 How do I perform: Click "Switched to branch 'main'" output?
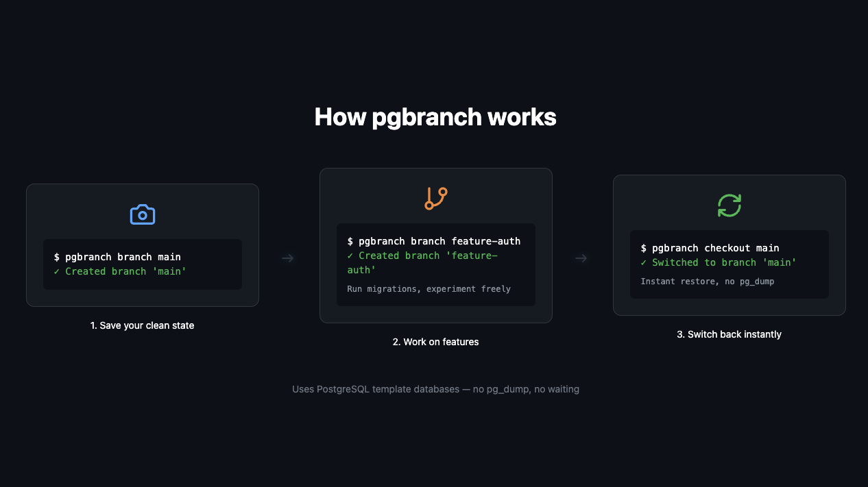point(719,262)
